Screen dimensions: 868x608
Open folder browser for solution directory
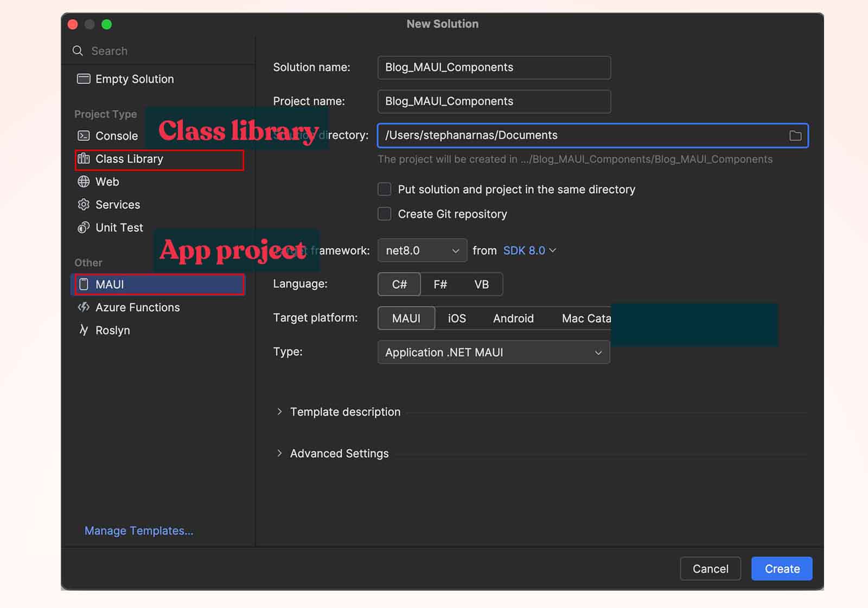pyautogui.click(x=795, y=136)
